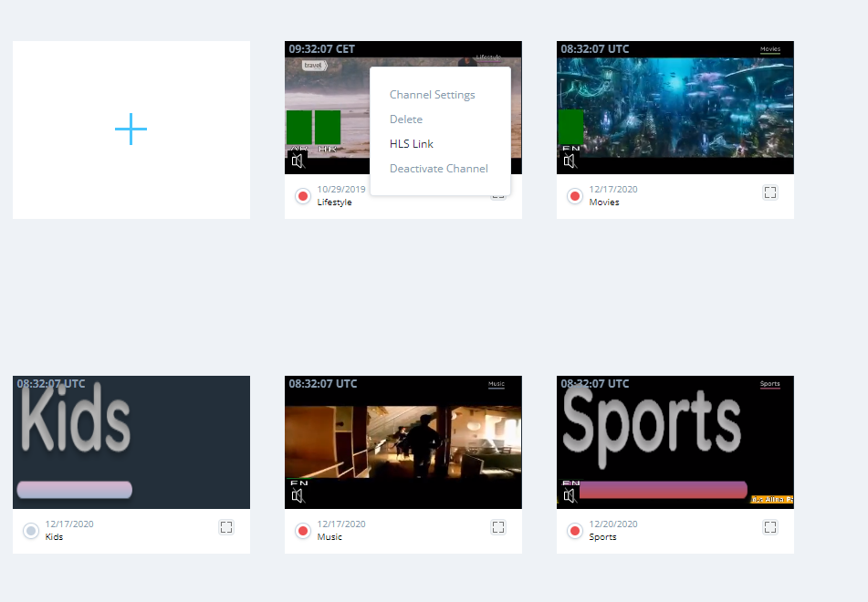Click Deactivate Channel in the context menu
This screenshot has height=602, width=868.
438,169
